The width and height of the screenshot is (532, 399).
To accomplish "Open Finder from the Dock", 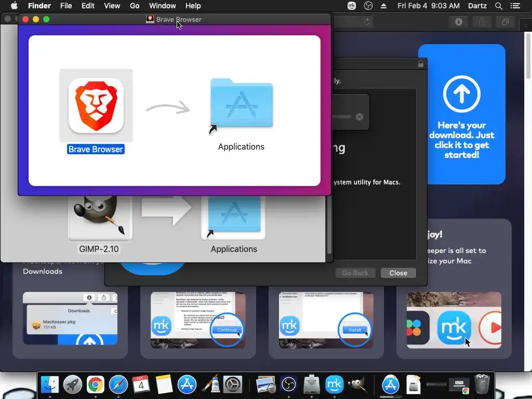I will click(50, 384).
